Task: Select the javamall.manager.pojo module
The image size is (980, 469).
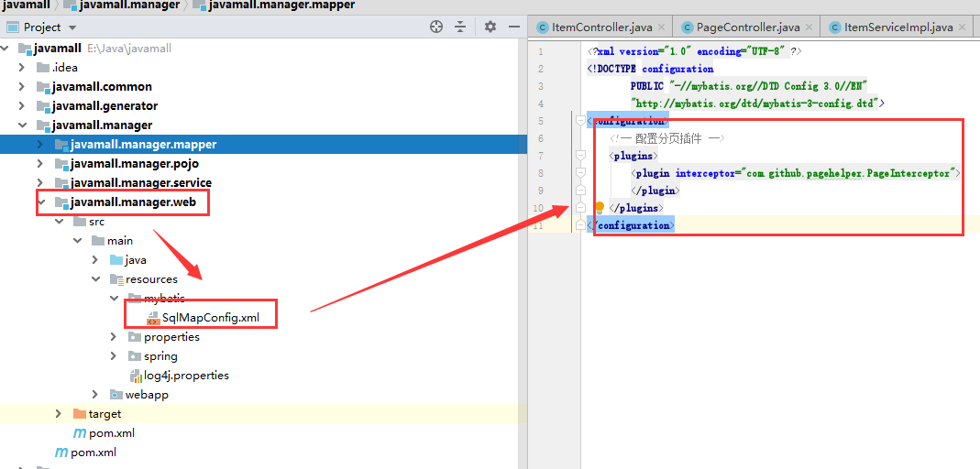Action: tap(134, 163)
